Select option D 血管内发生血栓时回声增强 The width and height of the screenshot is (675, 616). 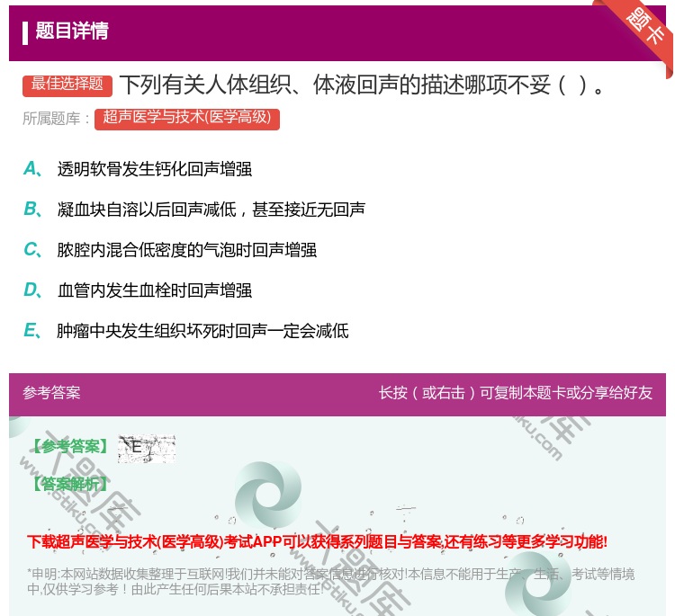point(138,290)
